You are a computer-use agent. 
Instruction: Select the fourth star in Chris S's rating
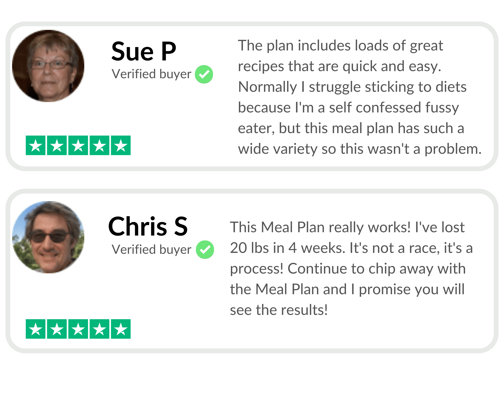[x=99, y=329]
